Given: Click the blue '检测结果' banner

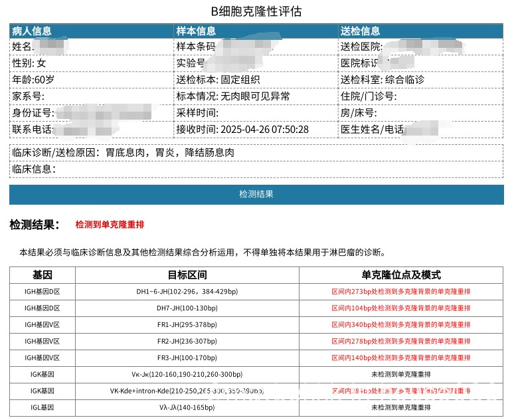Looking at the screenshot, I should point(256,195).
